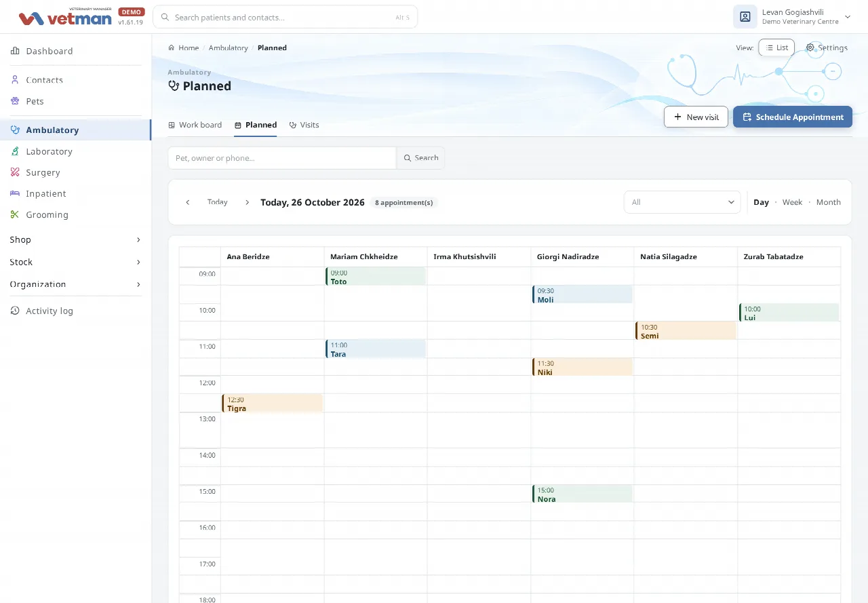Click the Home breadcrumb icon
Viewport: 868px width, 603px height.
[x=172, y=47]
